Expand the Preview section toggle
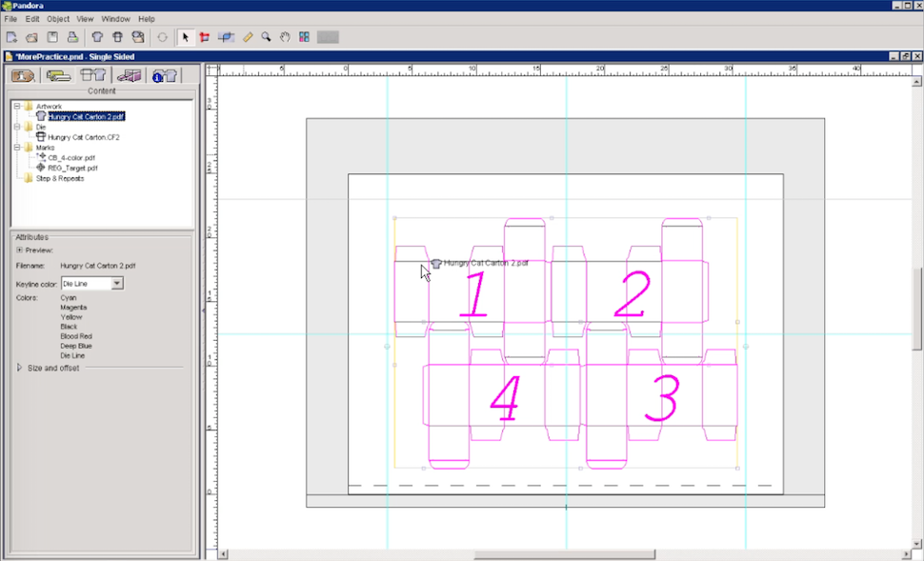The height and width of the screenshot is (561, 924). (20, 250)
